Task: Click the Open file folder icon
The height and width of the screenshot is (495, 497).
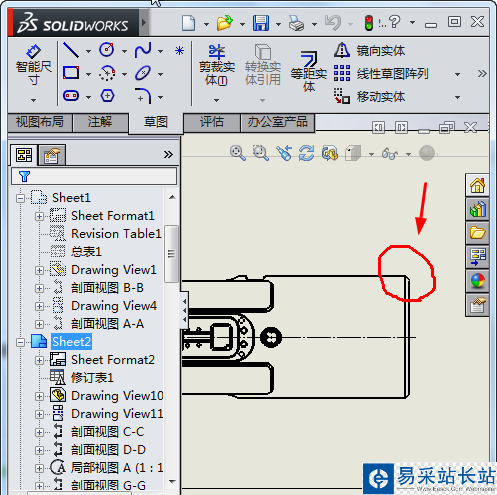Action: (x=225, y=23)
